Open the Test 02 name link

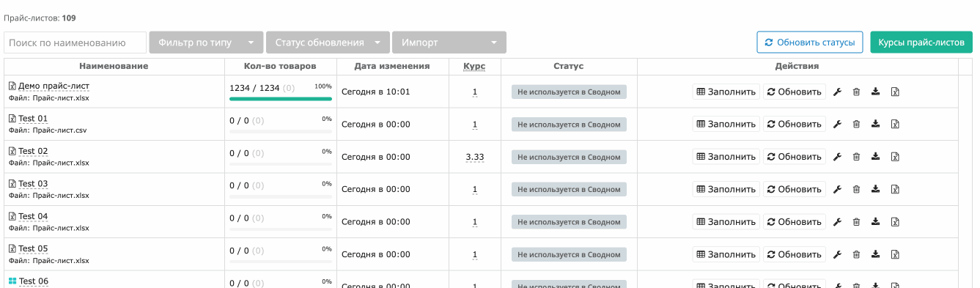point(33,151)
